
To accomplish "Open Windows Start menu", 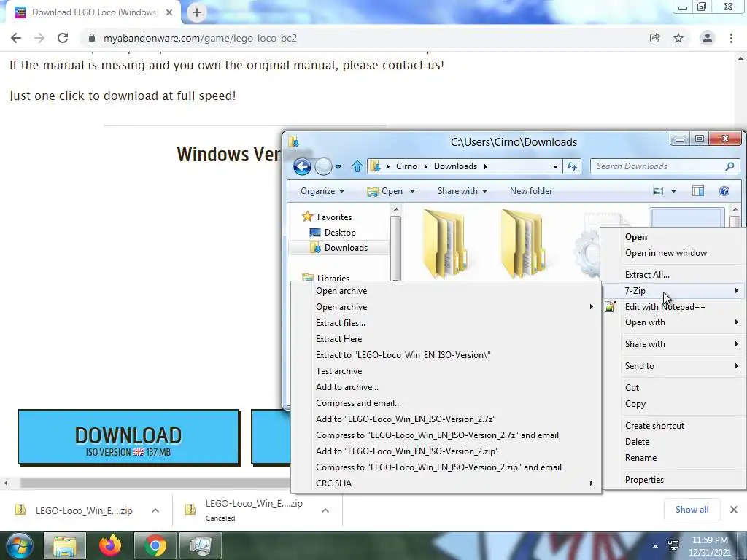I will click(19, 545).
